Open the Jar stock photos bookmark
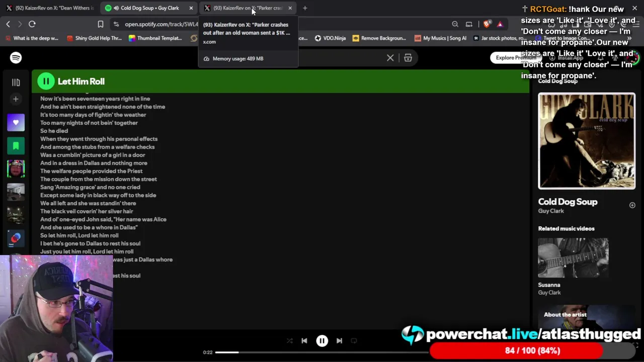 [x=500, y=38]
